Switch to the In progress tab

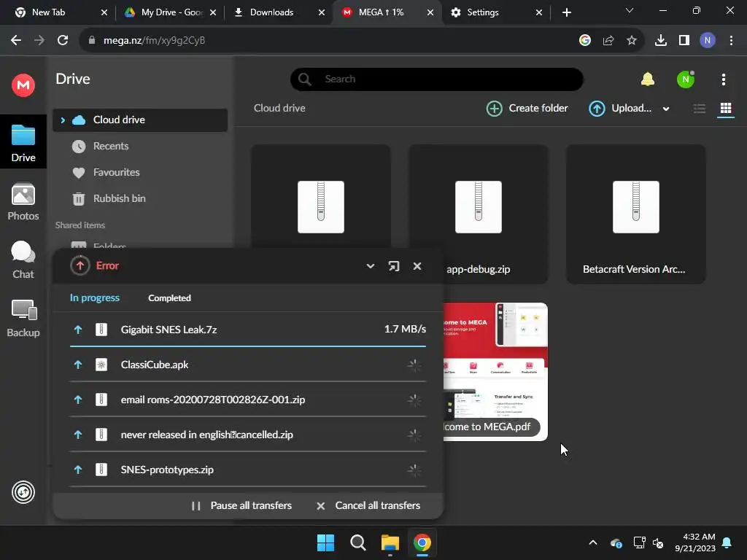point(95,297)
